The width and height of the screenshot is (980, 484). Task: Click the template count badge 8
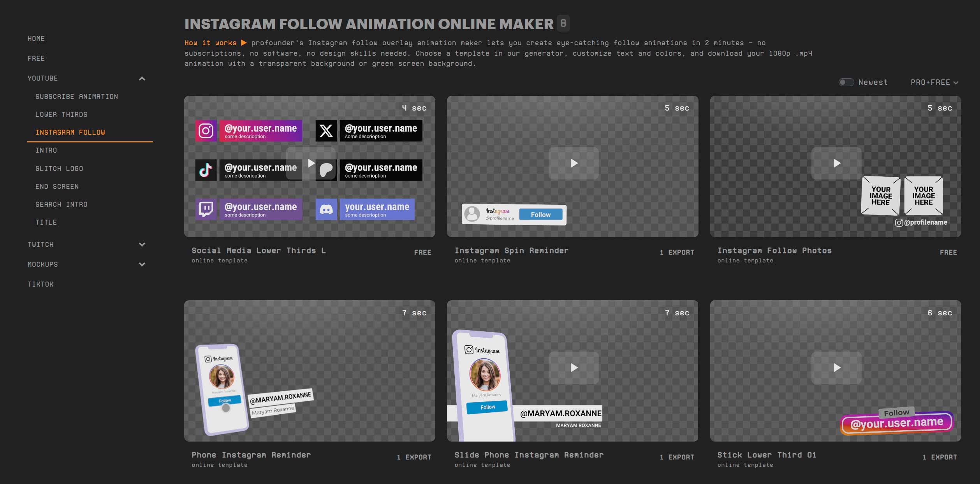[563, 23]
